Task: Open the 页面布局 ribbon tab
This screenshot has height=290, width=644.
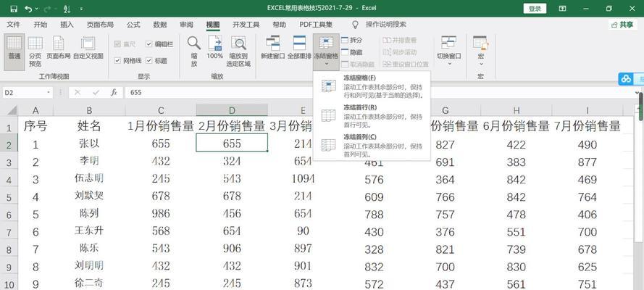Action: pyautogui.click(x=100, y=25)
